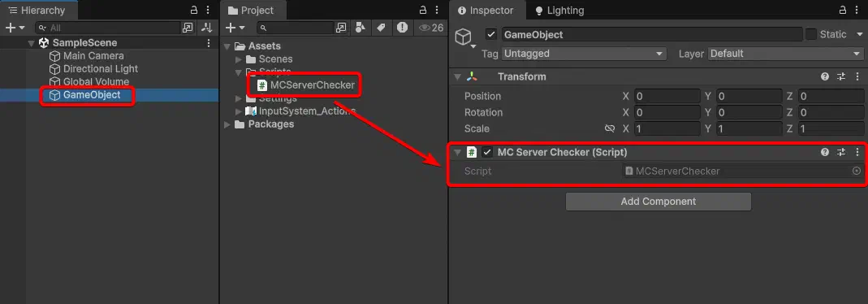Enable the Static checkbox
This screenshot has width=868, height=304.
click(811, 34)
